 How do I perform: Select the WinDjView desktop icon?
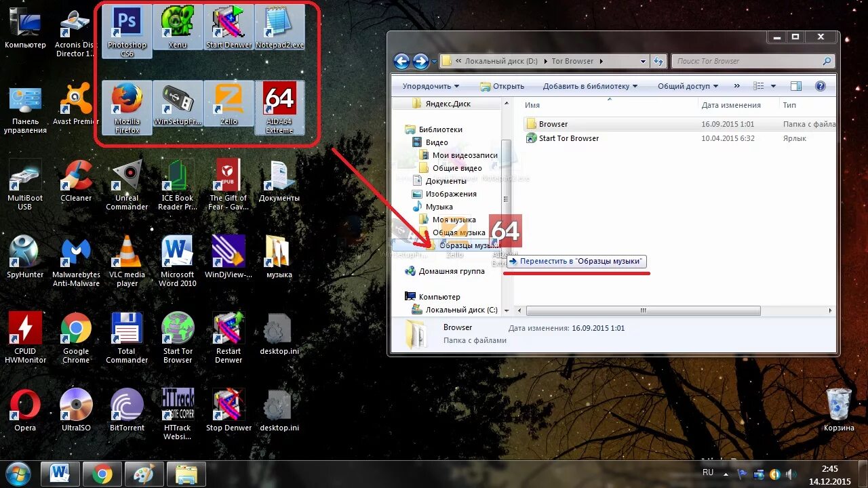click(229, 257)
